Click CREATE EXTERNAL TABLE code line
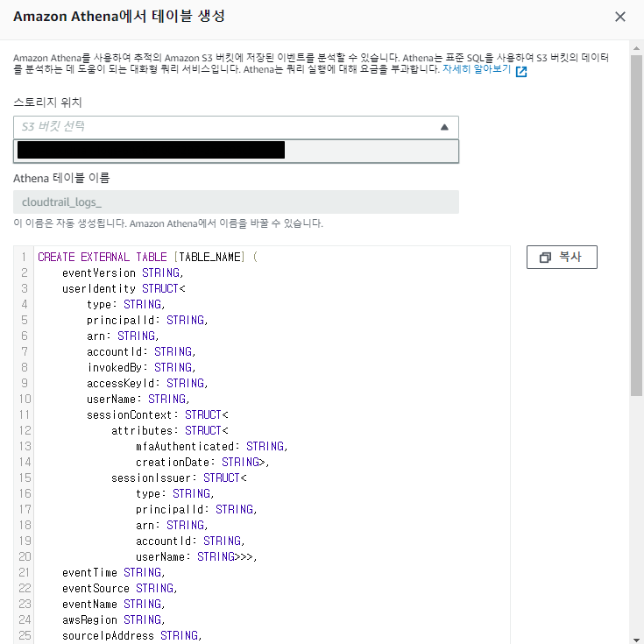The height and width of the screenshot is (644, 644). click(x=147, y=257)
